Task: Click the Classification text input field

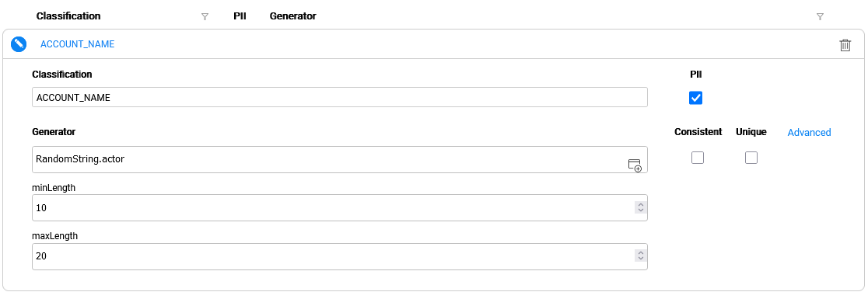Action: click(x=340, y=97)
